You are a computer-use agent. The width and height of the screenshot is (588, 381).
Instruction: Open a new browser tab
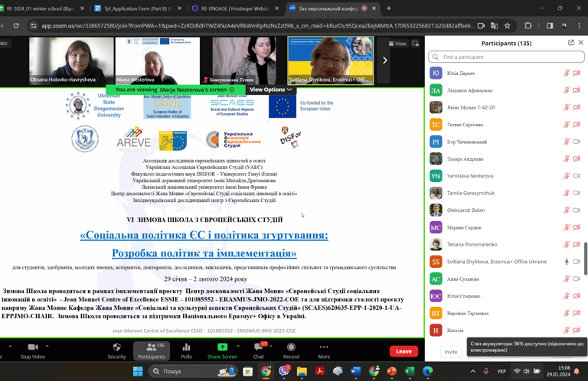click(388, 8)
